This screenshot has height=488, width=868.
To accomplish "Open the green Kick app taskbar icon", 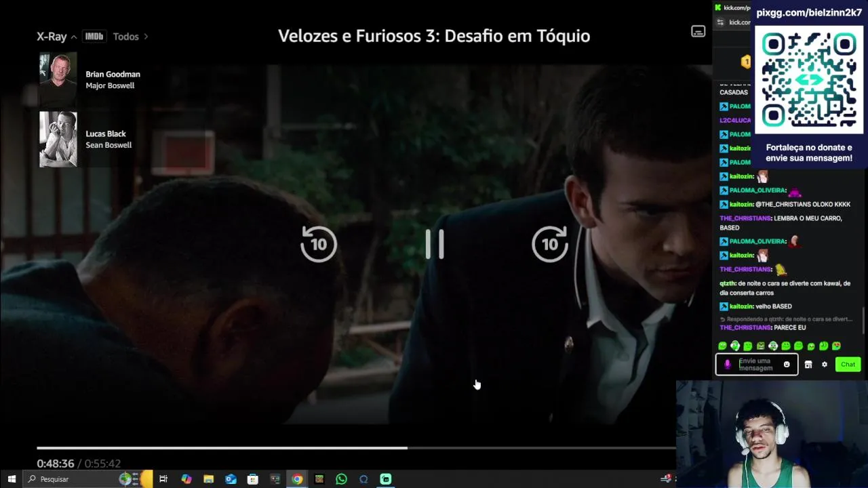I will 385,479.
